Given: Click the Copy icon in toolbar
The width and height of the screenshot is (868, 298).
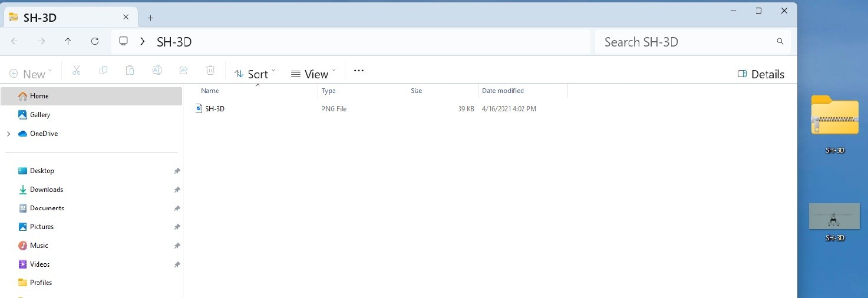Looking at the screenshot, I should point(103,71).
